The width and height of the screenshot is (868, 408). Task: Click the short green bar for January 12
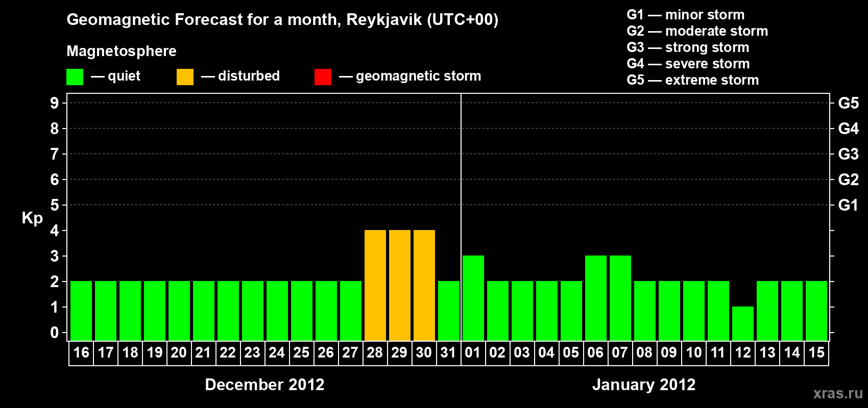pyautogui.click(x=743, y=323)
